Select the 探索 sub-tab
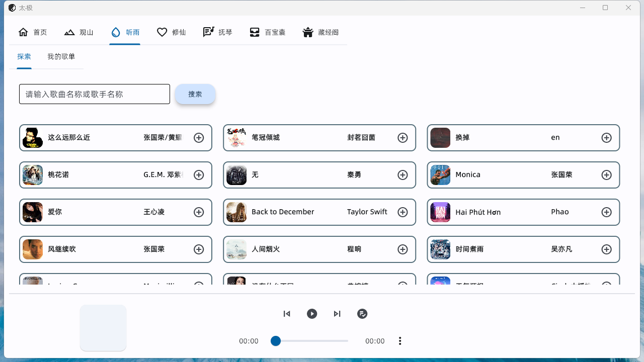This screenshot has height=362, width=644. click(x=24, y=56)
